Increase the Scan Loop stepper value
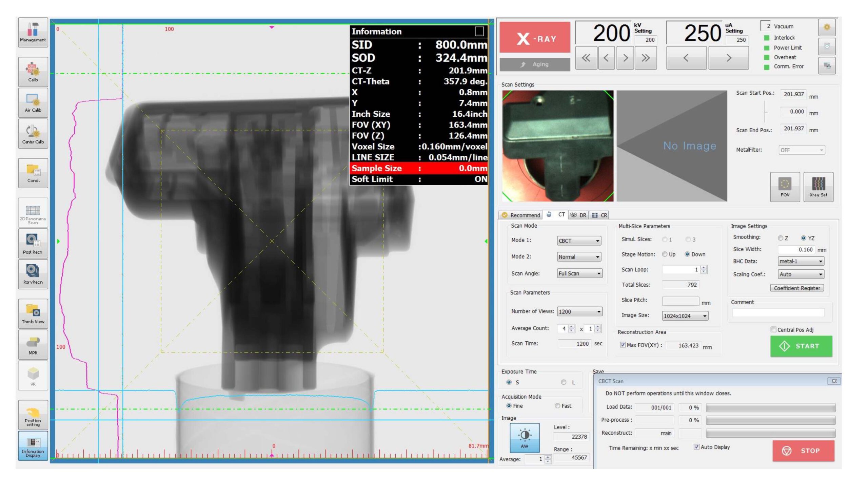 click(x=704, y=268)
